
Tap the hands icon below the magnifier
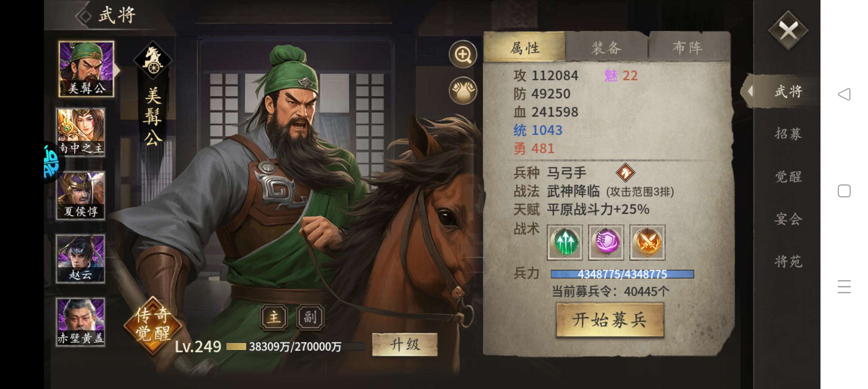coord(463,90)
